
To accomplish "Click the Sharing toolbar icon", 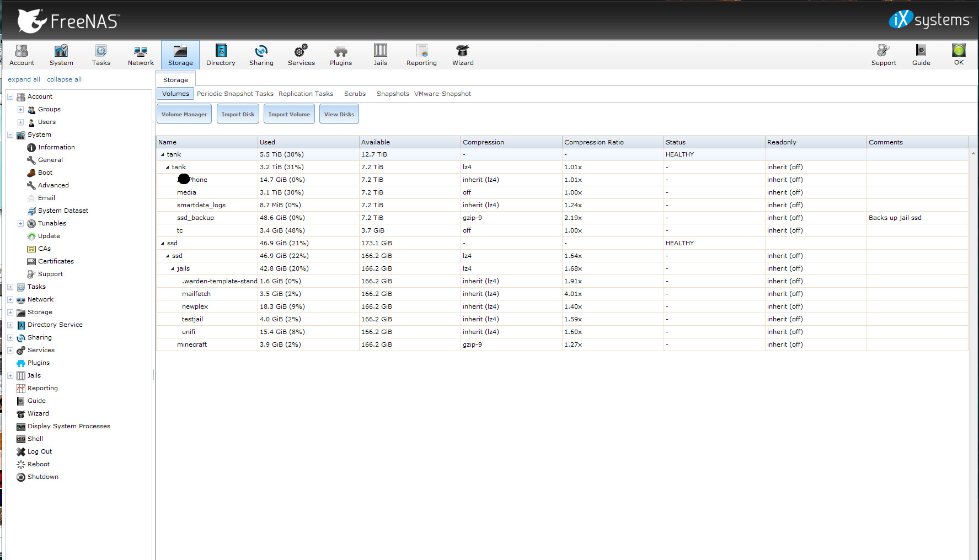I will pos(261,55).
